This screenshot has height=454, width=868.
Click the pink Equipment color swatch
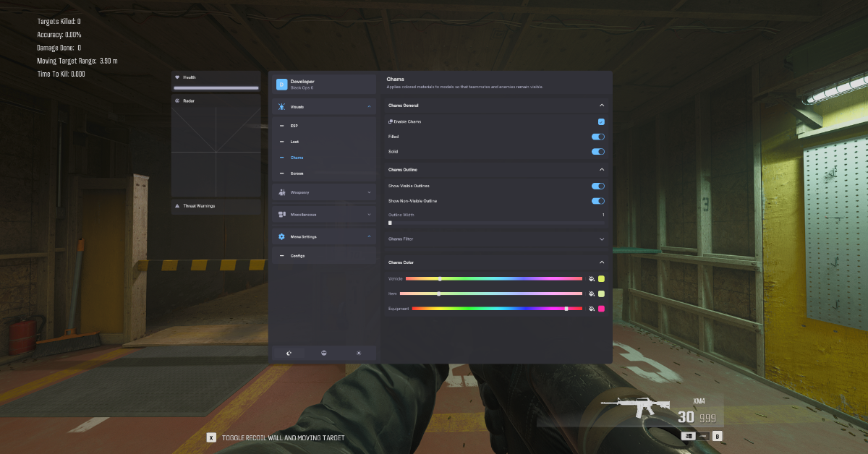601,309
